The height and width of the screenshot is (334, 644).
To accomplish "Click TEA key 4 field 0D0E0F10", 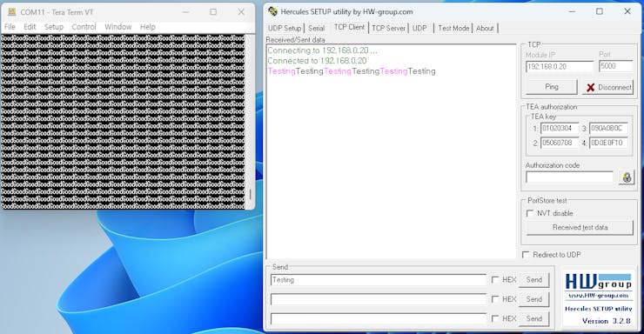I will click(608, 143).
